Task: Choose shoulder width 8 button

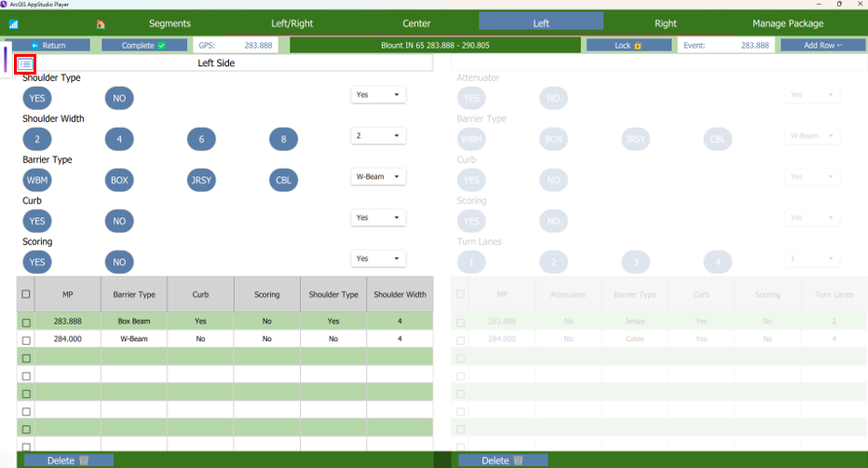Action: click(283, 139)
